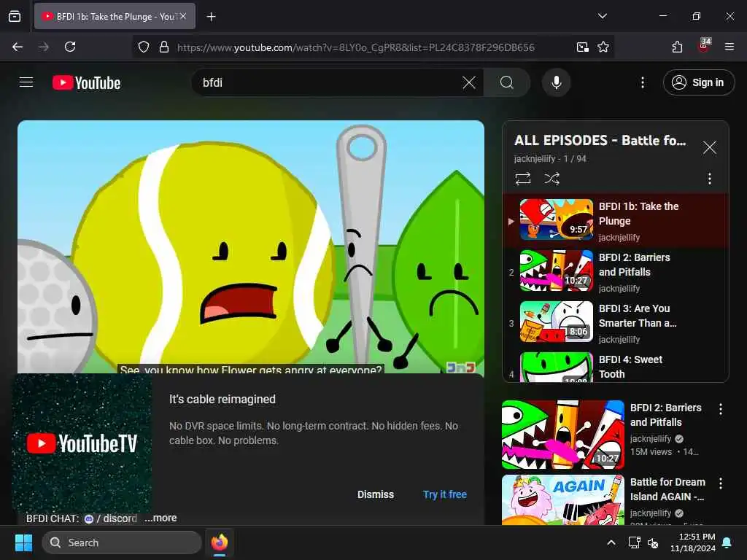Click the ALL EPISODES playlist title

(600, 141)
